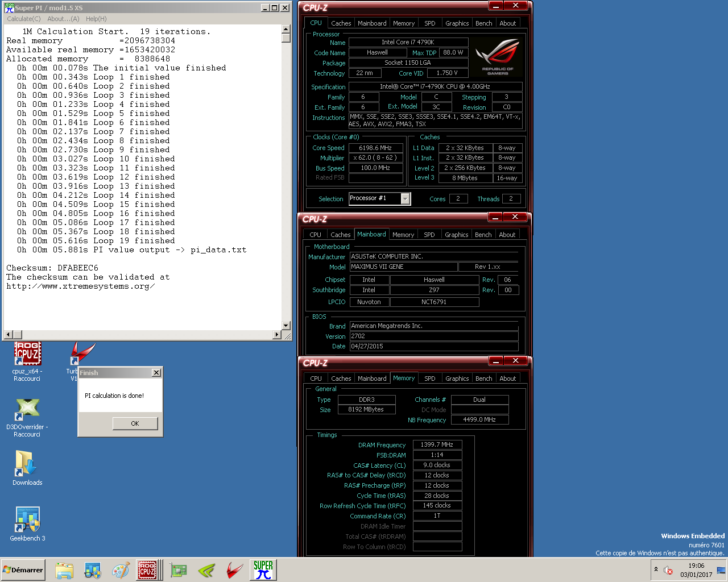Click the Checksum: DFABEEC6 line

(x=52, y=268)
